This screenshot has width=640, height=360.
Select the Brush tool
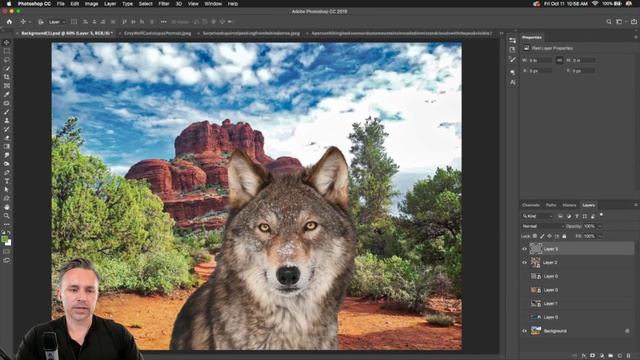point(7,111)
